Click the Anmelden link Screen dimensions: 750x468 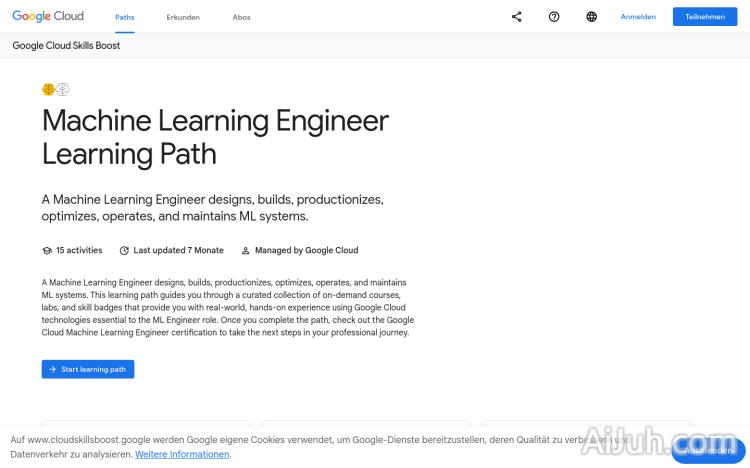(638, 17)
